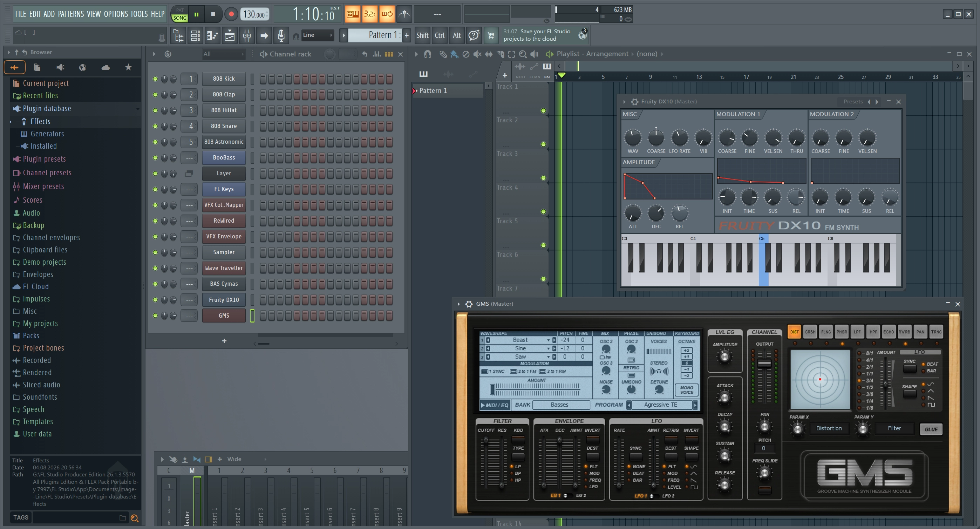980x529 pixels.
Task: Click the GLUE button in GMS
Action: point(931,429)
